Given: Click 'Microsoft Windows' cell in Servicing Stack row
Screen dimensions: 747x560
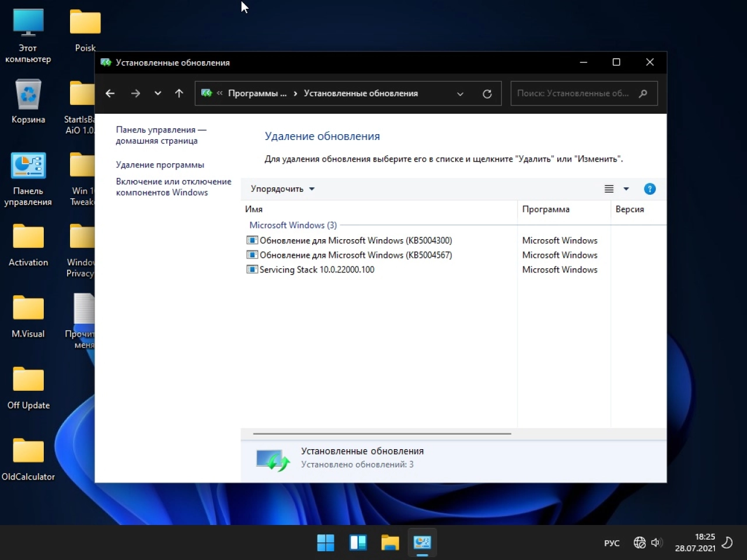Looking at the screenshot, I should (x=560, y=269).
